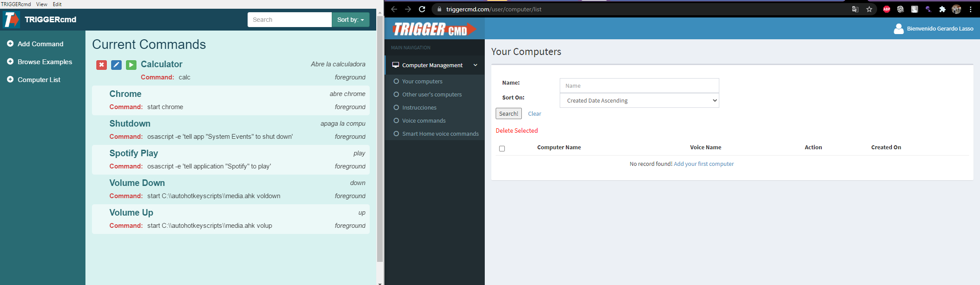Open the AdBlock Plus extension icon

[x=886, y=9]
